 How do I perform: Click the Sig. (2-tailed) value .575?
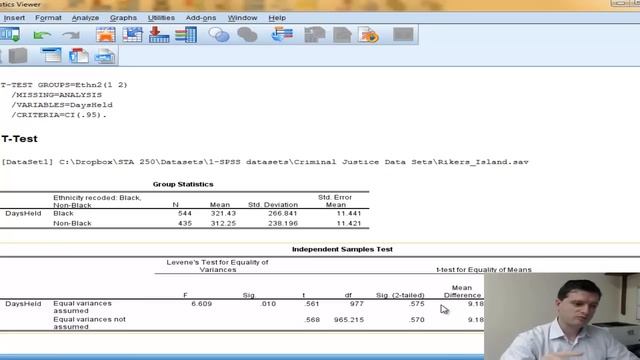click(x=417, y=304)
